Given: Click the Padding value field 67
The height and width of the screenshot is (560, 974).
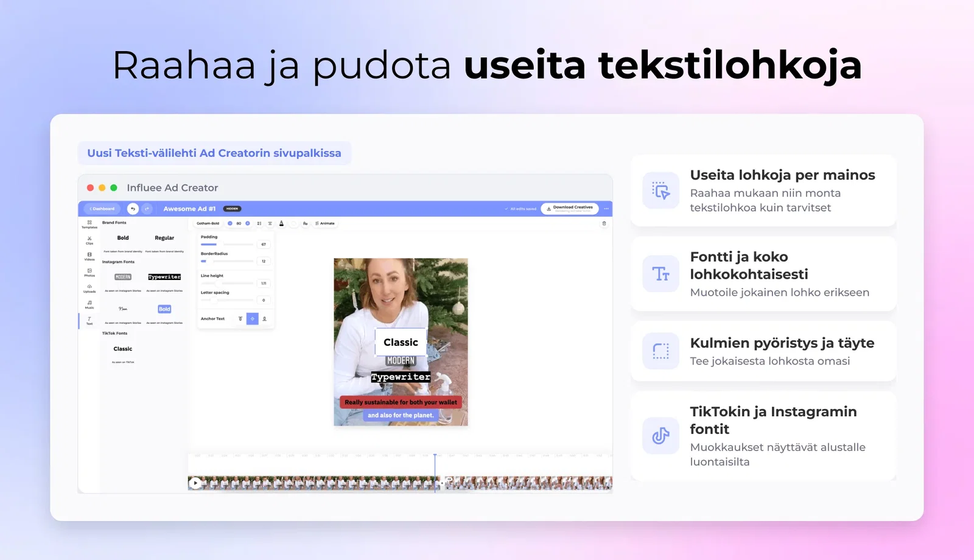Looking at the screenshot, I should [264, 244].
